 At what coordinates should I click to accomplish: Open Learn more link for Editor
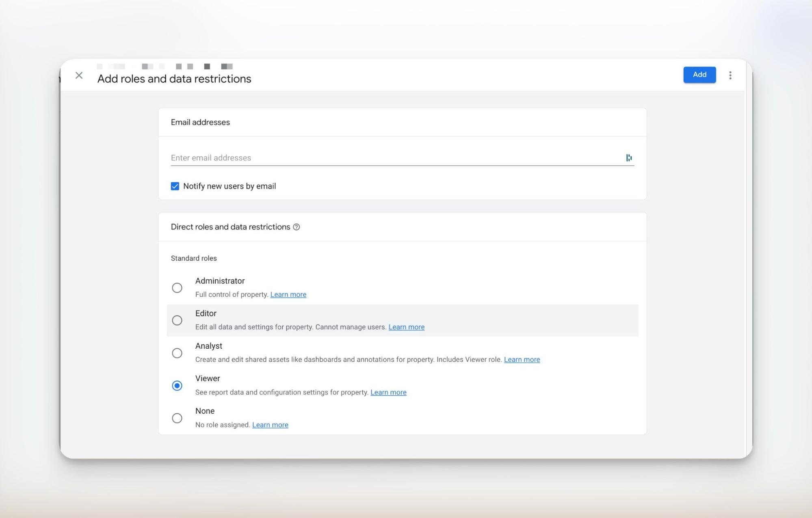(x=406, y=327)
